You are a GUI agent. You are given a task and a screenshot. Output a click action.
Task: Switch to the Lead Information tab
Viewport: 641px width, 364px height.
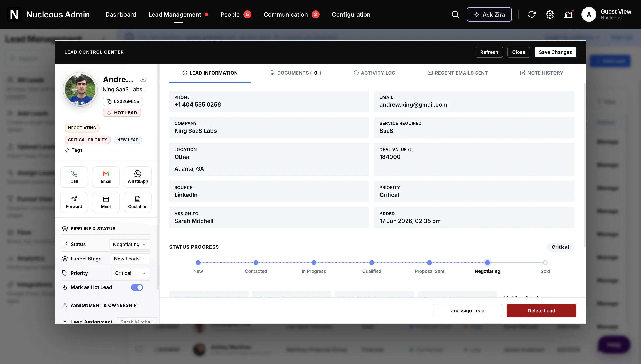[210, 73]
